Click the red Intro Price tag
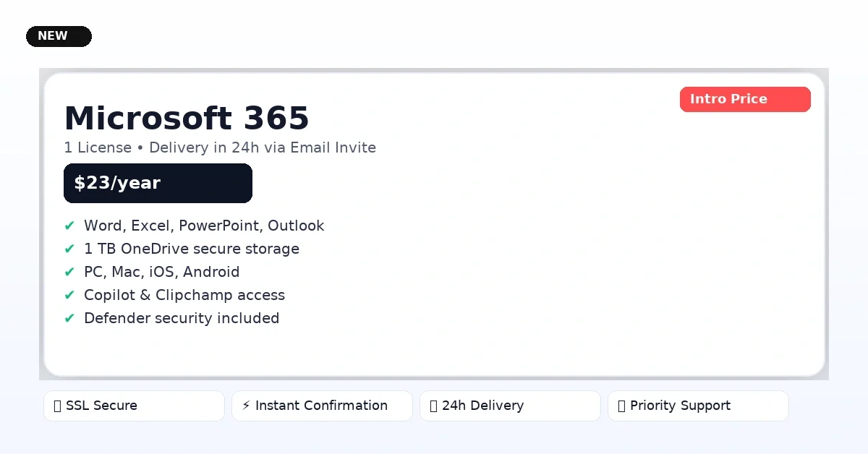The width and height of the screenshot is (868, 454). [x=745, y=100]
